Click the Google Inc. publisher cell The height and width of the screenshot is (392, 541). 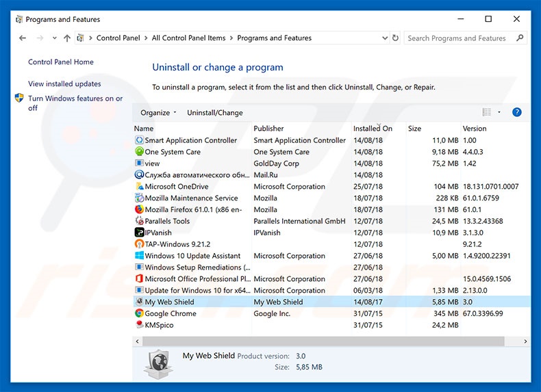pyautogui.click(x=272, y=313)
